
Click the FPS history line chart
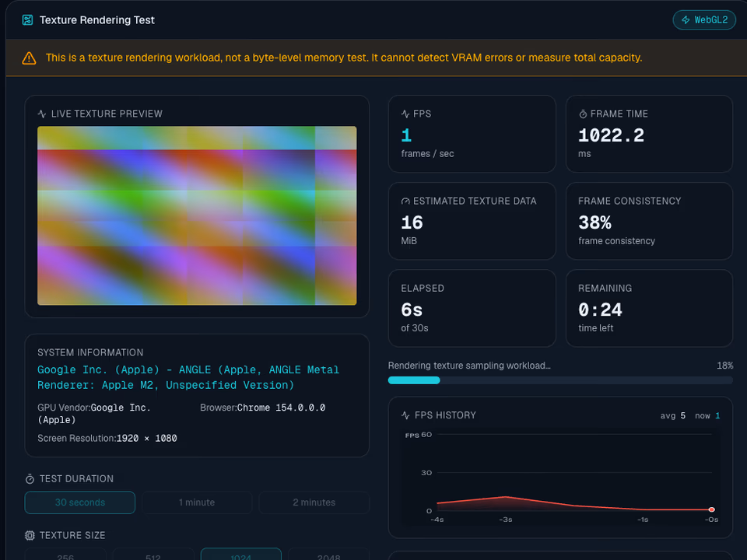(560, 477)
